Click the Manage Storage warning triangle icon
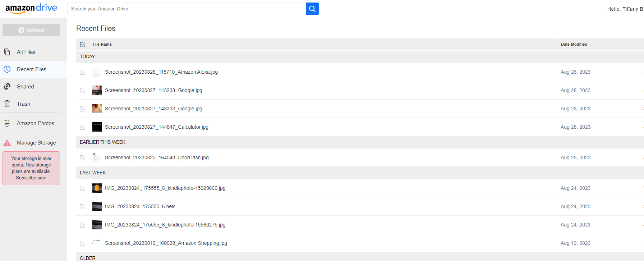 pos(7,143)
